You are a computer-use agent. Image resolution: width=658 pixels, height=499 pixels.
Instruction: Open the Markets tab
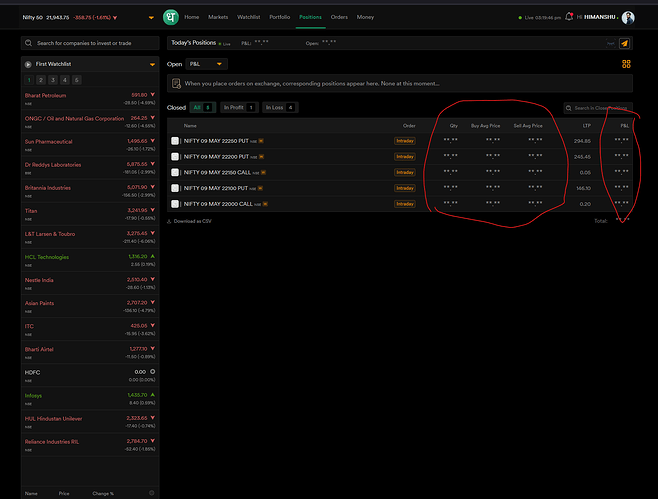(x=218, y=17)
